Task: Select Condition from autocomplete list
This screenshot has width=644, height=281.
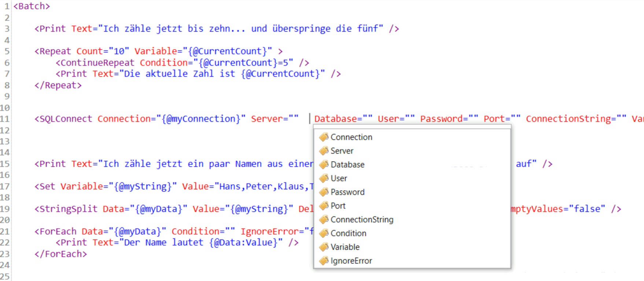Action: coord(348,233)
